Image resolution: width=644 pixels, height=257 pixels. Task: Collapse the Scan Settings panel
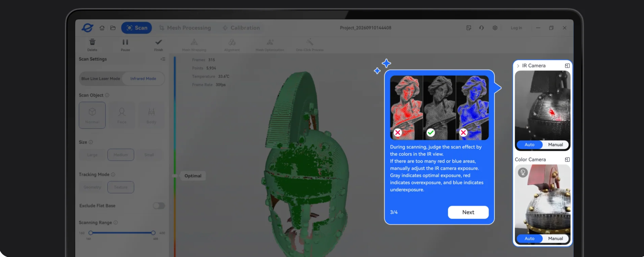pyautogui.click(x=163, y=59)
